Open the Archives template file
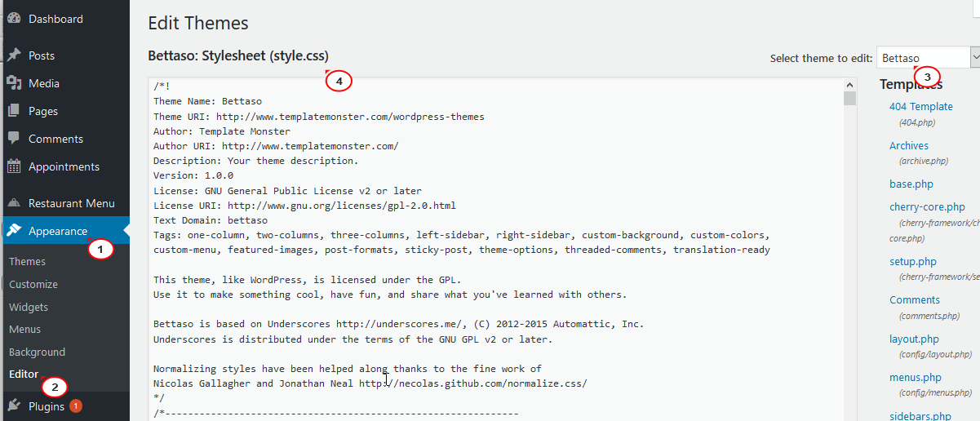The height and width of the screenshot is (421, 980). tap(909, 146)
